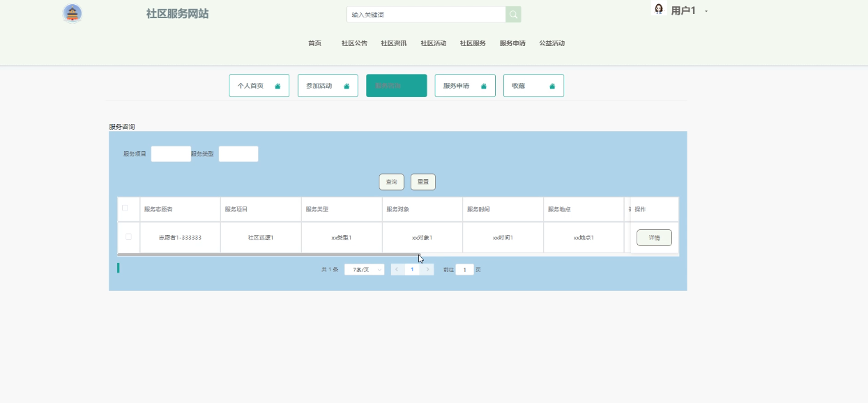The height and width of the screenshot is (403, 868).
Task: Open the 7条/页 page size dropdown
Action: click(x=365, y=269)
